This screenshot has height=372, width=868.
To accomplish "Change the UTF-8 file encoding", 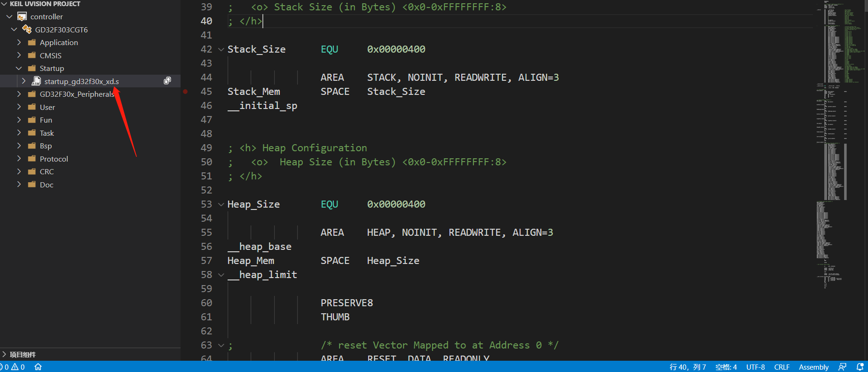I will [x=755, y=367].
